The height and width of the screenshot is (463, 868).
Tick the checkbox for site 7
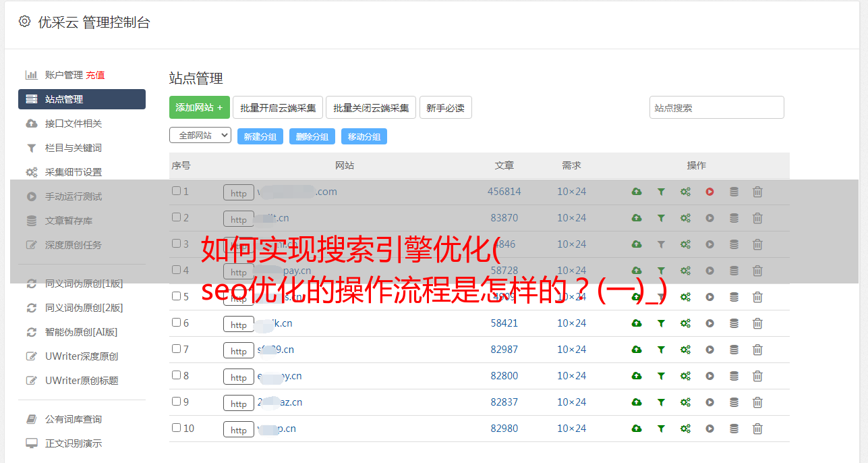(176, 349)
